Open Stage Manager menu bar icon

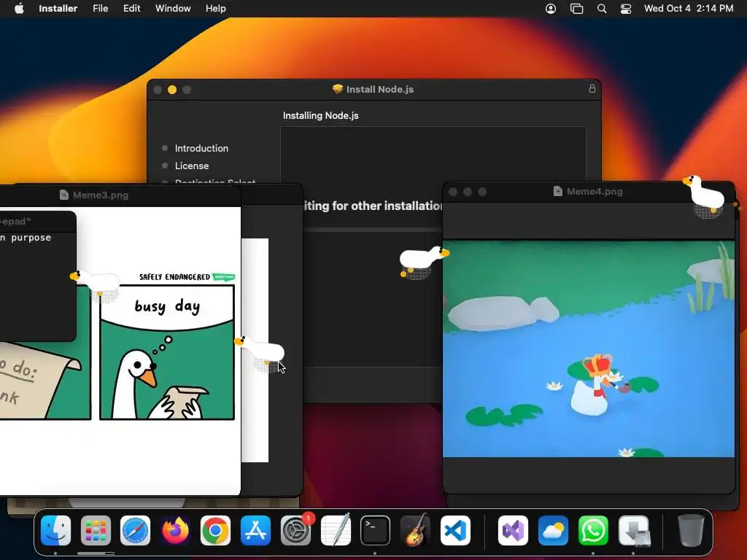coord(576,9)
